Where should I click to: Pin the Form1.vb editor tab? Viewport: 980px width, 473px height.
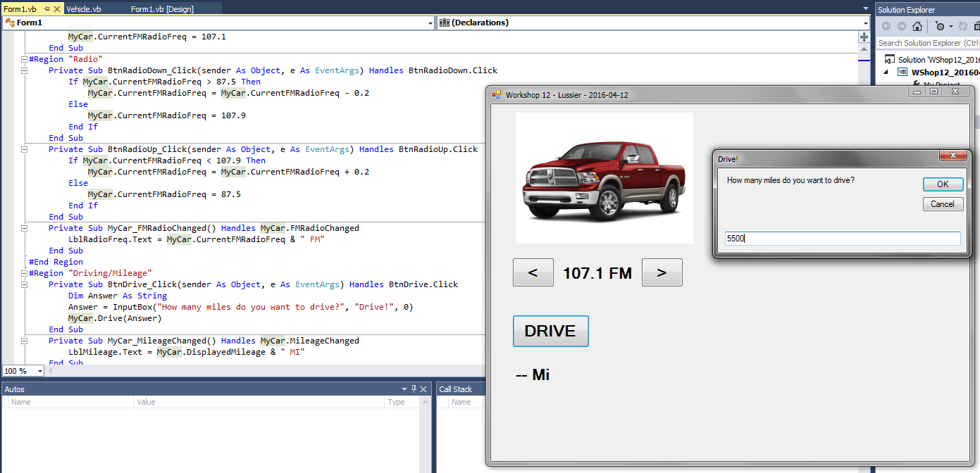46,8
